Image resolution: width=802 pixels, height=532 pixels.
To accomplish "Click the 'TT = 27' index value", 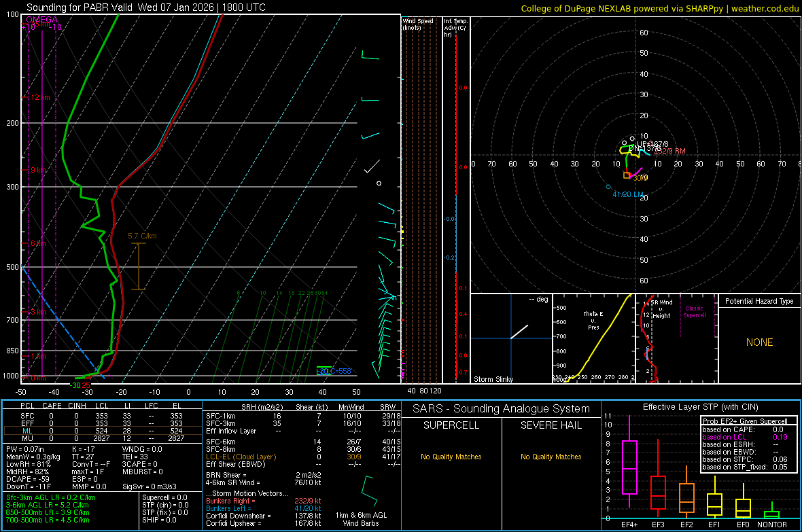I will pyautogui.click(x=82, y=457).
